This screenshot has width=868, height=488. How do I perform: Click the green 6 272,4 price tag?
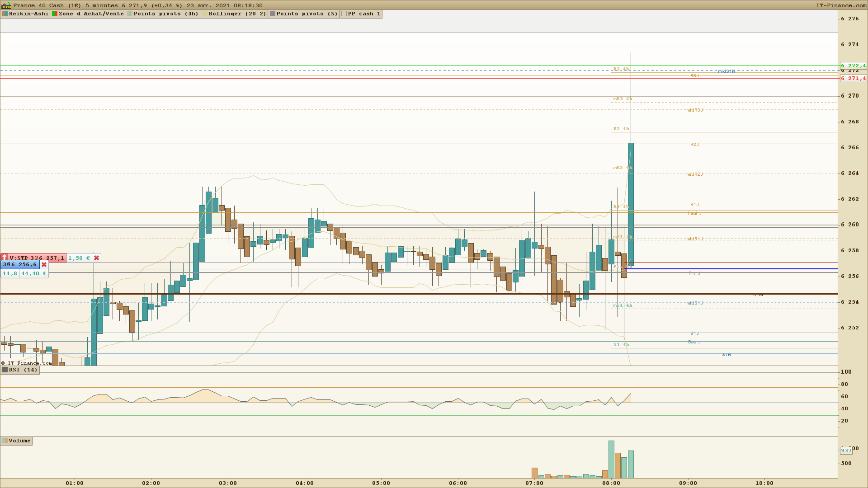(853, 66)
